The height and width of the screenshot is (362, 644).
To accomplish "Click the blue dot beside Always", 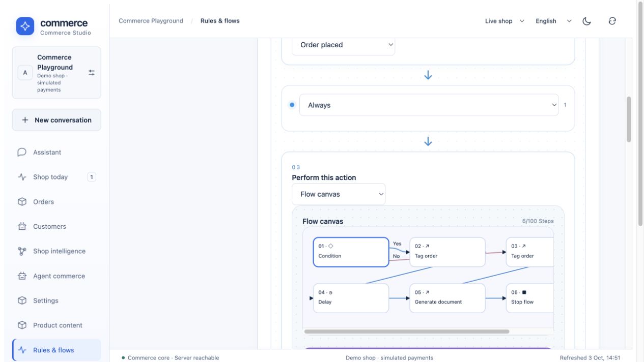I will click(292, 105).
